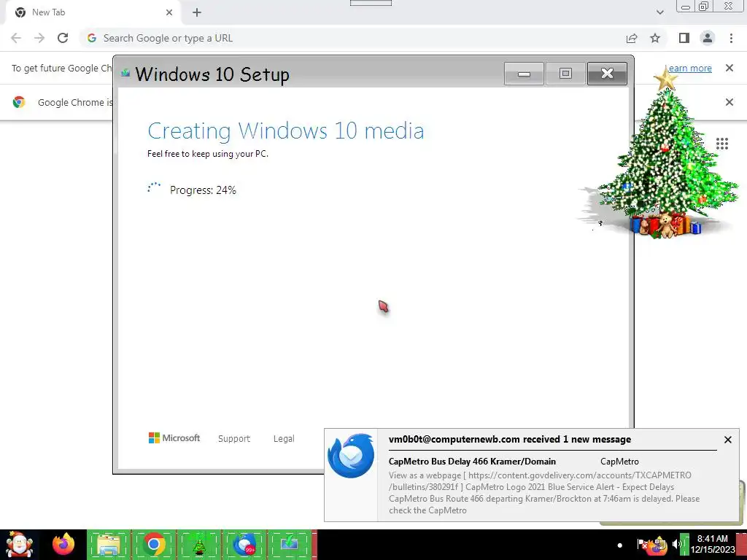
Task: Launch Firefox from the taskbar
Action: [x=63, y=544]
